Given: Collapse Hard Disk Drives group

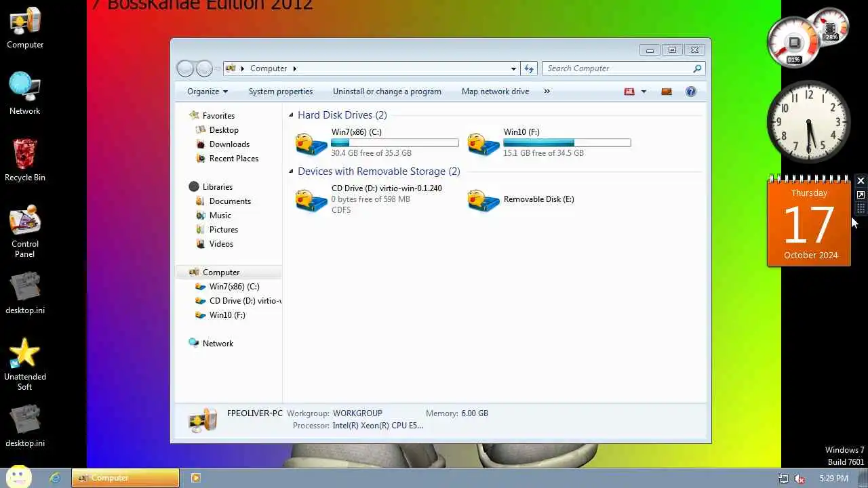Looking at the screenshot, I should [291, 116].
